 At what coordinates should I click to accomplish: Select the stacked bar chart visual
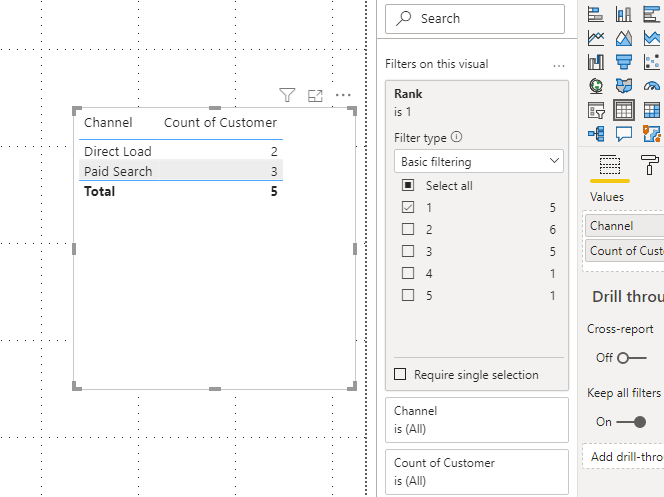click(x=596, y=14)
